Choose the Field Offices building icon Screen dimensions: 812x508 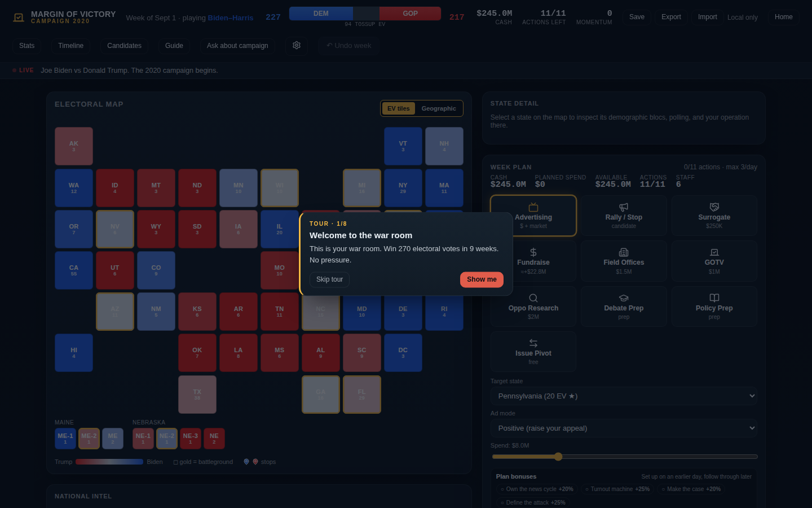click(624, 252)
